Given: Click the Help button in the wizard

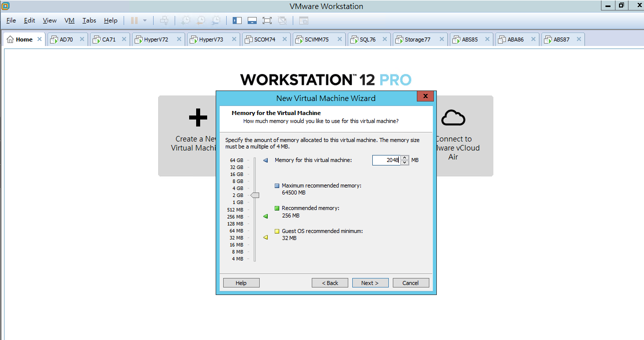Looking at the screenshot, I should 241,283.
